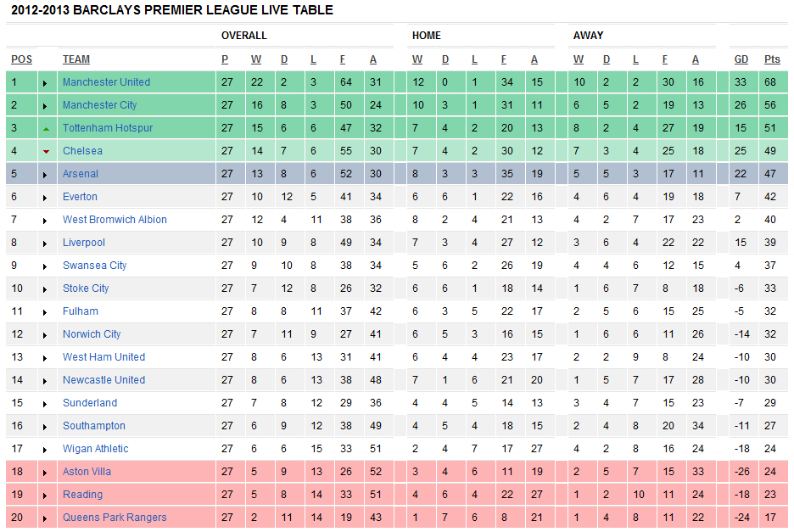Open the Stoke City team link
Viewport: 794px width, 532px height.
coord(86,288)
